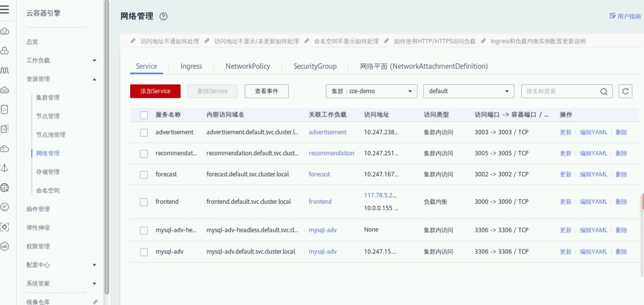Open 弹性伸缩 in the sidebar
Screen dimensions: 644x305
(x=38, y=228)
